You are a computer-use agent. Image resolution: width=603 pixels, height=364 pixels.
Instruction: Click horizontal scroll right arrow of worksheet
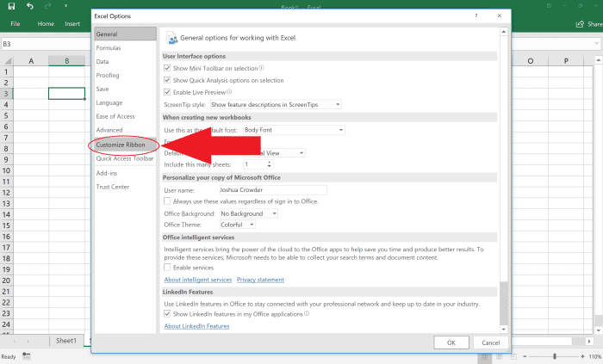click(589, 341)
